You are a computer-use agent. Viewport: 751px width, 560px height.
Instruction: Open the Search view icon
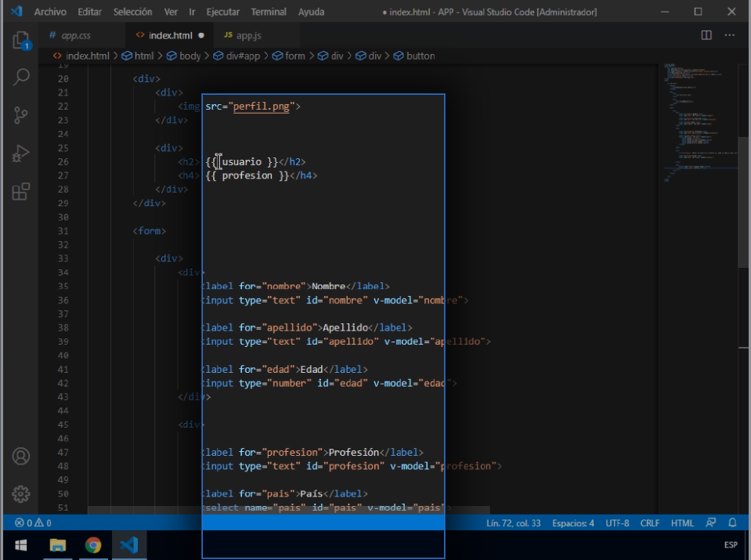coord(21,78)
